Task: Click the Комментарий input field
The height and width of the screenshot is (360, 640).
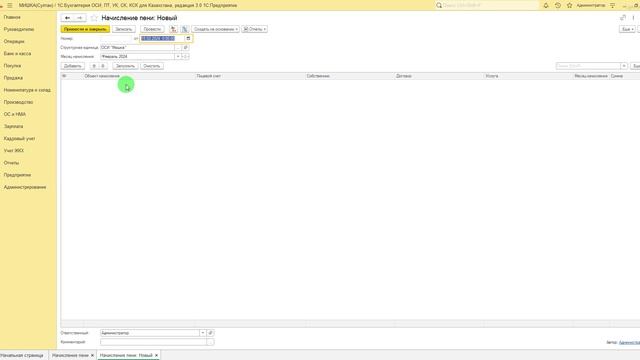Action: 153,342
